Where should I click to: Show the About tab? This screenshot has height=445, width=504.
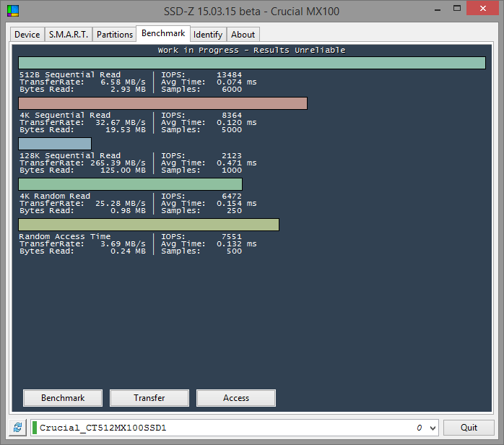tap(243, 35)
